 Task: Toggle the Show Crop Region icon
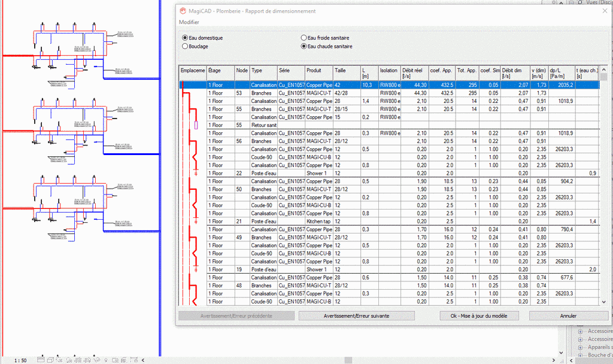tap(87, 360)
